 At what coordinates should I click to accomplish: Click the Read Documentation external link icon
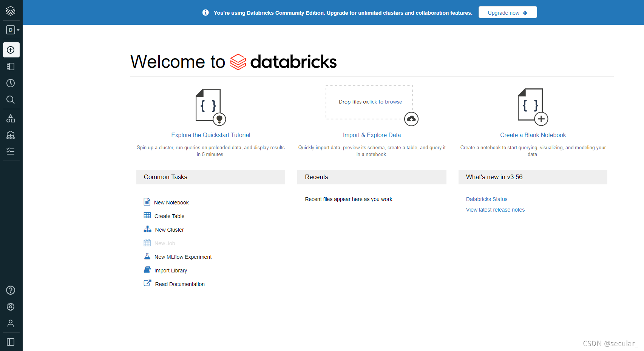147,283
